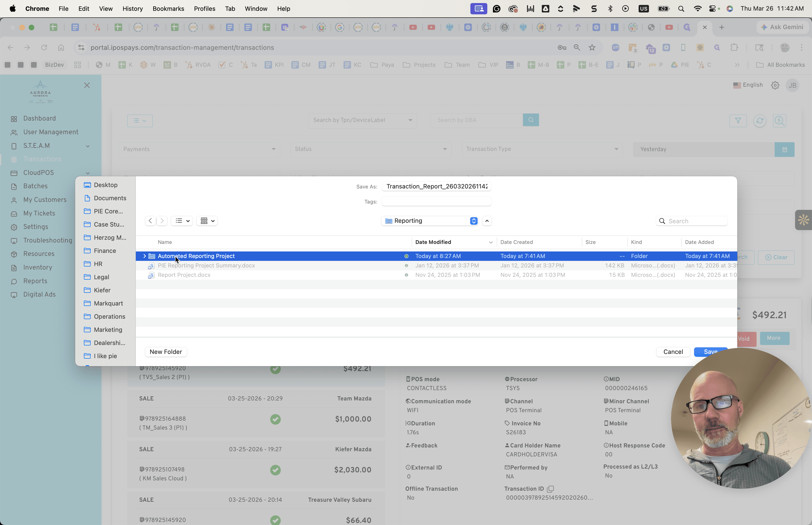Go forward in file dialog navigation
This screenshot has height=525, width=812.
tap(162, 221)
